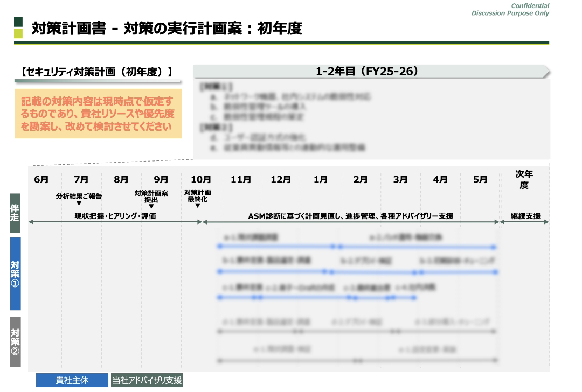This screenshot has height=392, width=582.
Task: Select the 6月 month label
Action: 41,179
